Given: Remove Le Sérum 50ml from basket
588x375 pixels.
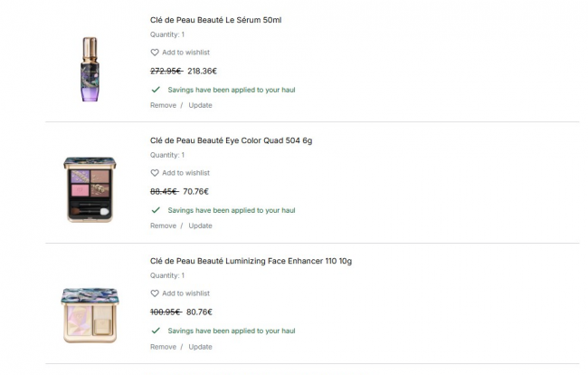Looking at the screenshot, I should [x=163, y=105].
